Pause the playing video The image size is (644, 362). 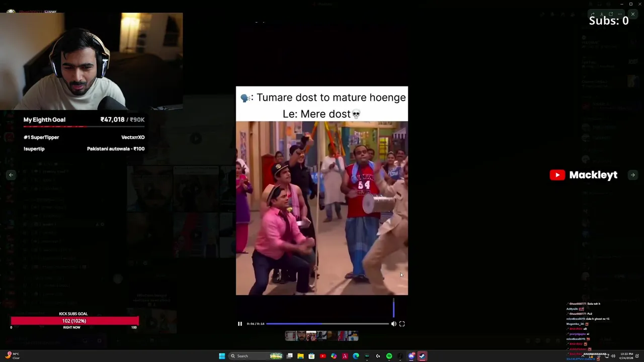click(x=240, y=324)
